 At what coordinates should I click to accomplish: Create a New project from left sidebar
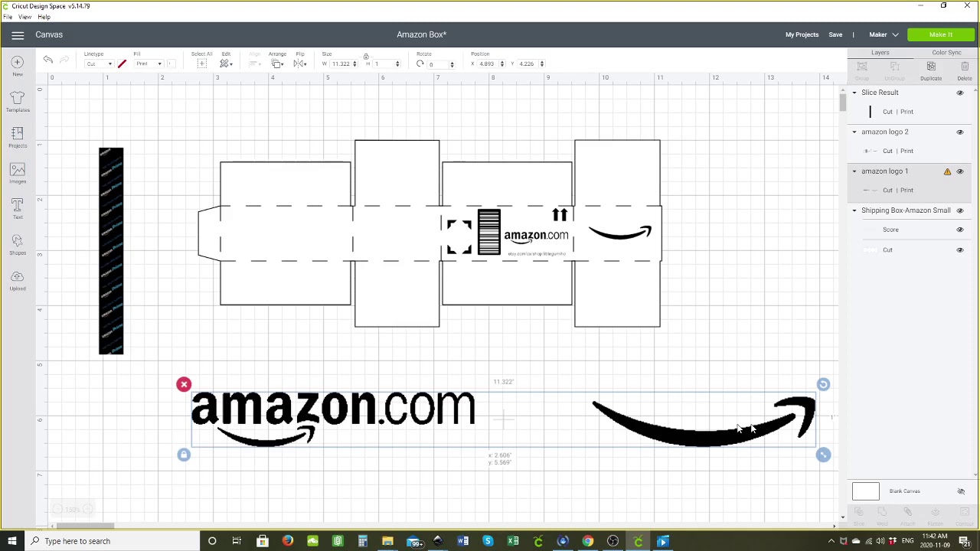pos(18,66)
